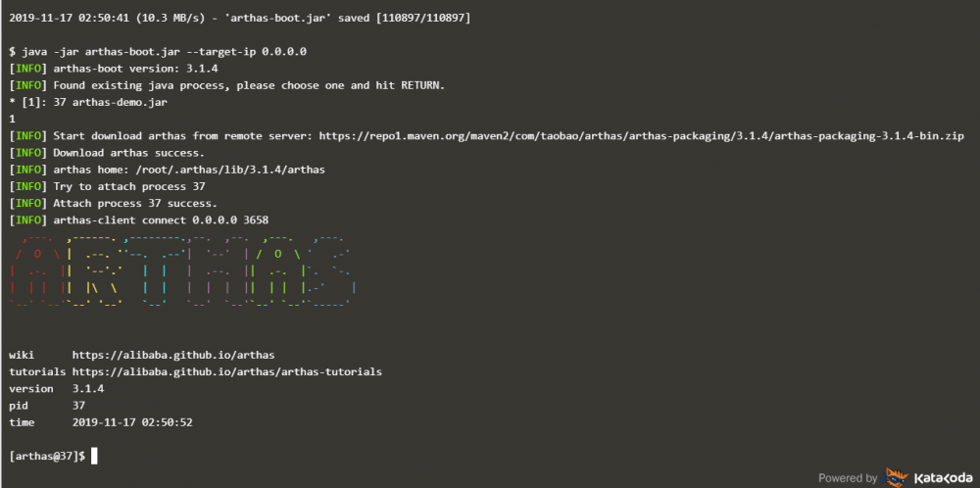
Task: Click the "arthas-client connect 0.0.0.0 3658" line
Action: 161,220
